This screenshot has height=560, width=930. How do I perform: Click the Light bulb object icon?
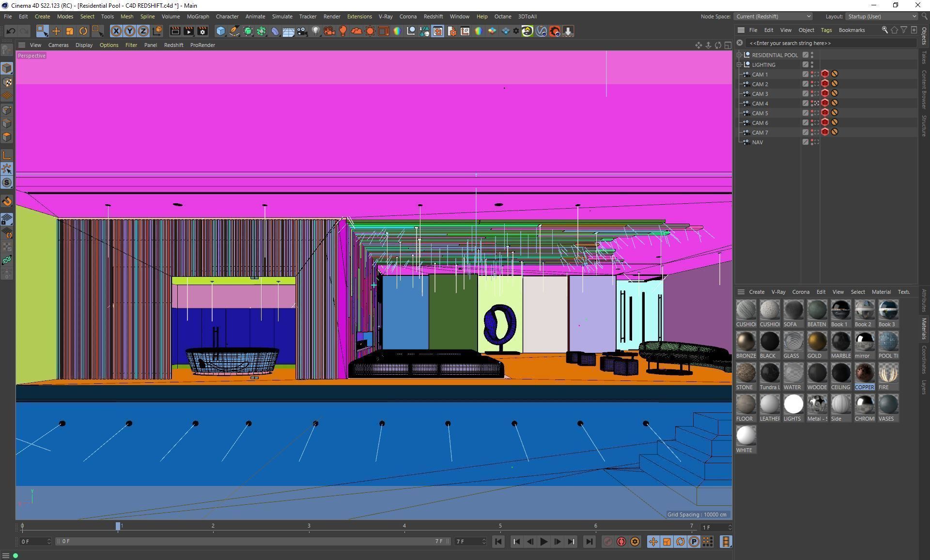click(316, 31)
